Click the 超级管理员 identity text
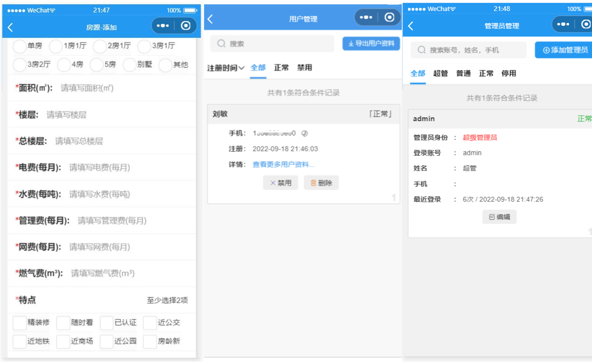The image size is (592, 364). [x=480, y=138]
